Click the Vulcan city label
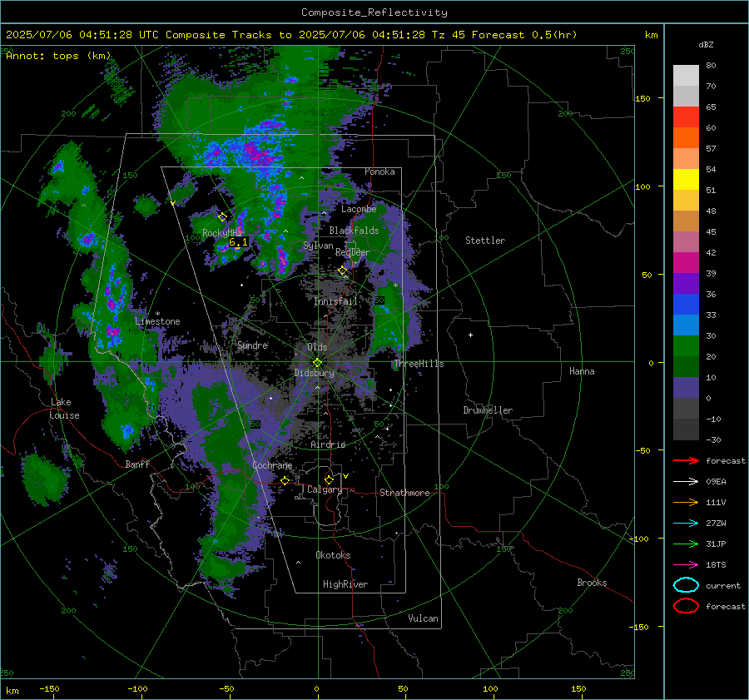The height and width of the screenshot is (700, 749). 423,618
